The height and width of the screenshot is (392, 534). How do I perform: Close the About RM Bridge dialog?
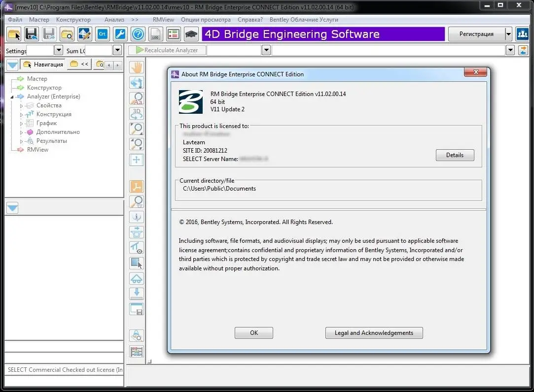[475, 72]
